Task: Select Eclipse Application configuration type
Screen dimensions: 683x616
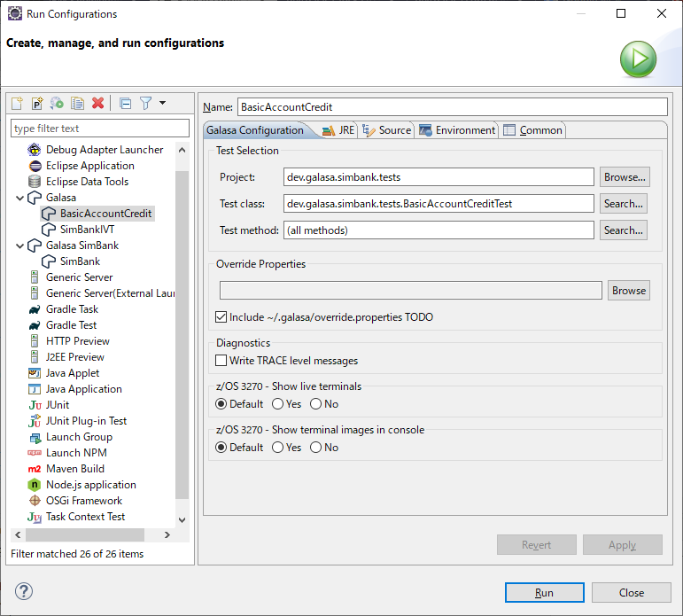Action: pyautogui.click(x=90, y=166)
